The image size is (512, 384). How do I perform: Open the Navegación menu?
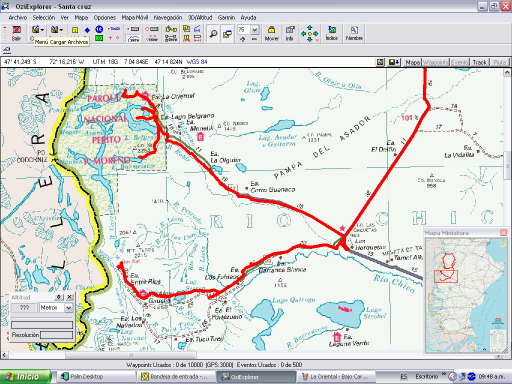pos(168,17)
